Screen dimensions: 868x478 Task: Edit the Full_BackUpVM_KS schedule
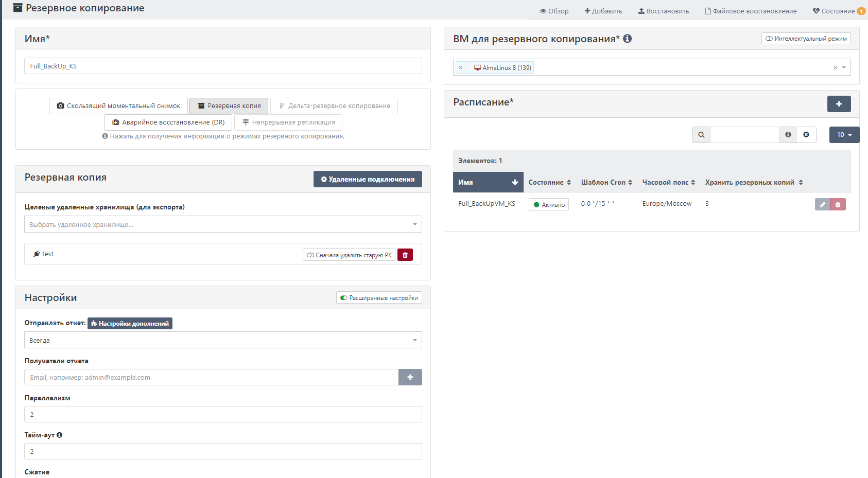point(823,204)
